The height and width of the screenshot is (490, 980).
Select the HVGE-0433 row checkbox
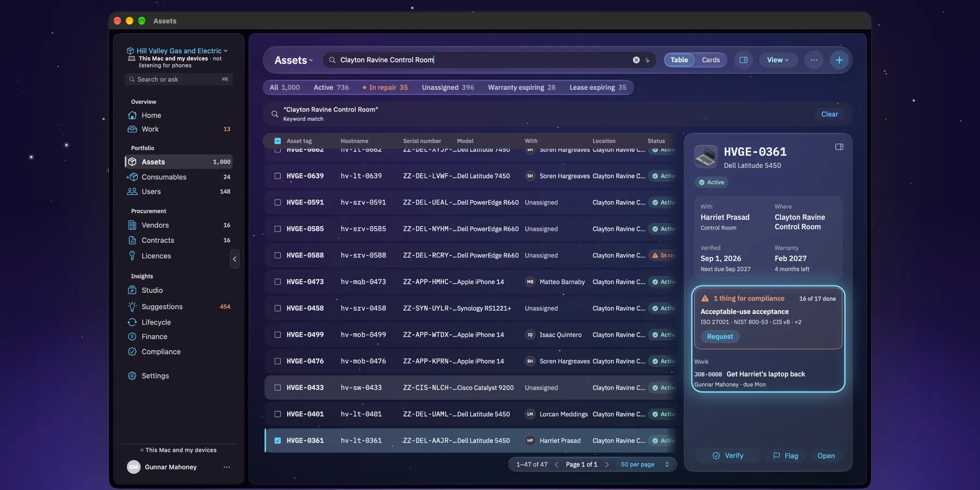coord(278,388)
